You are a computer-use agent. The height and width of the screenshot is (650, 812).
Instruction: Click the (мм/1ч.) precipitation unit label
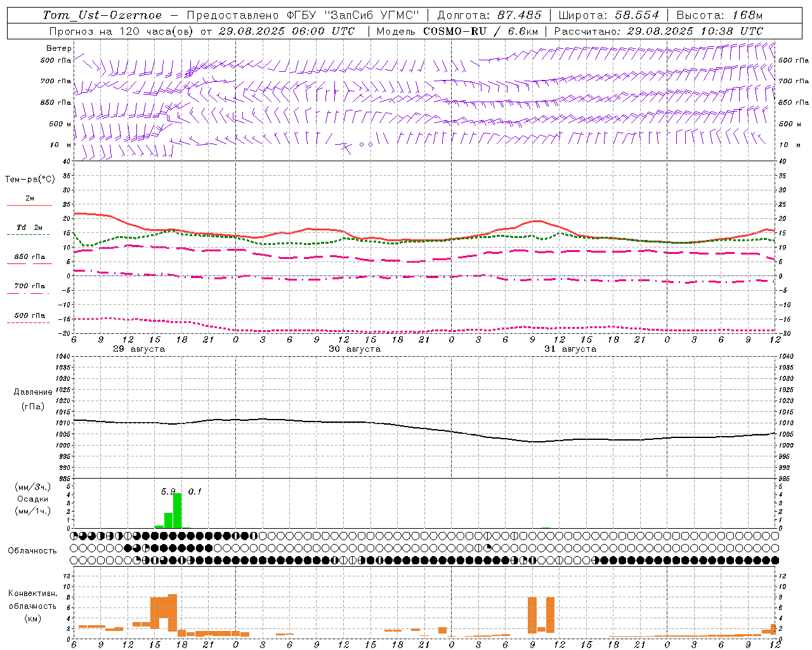pyautogui.click(x=33, y=511)
